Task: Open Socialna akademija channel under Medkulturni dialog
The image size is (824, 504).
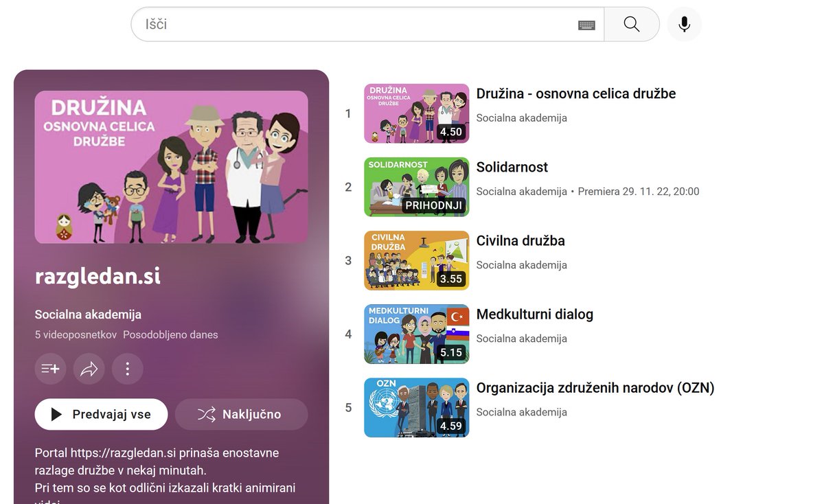Action: [522, 339]
